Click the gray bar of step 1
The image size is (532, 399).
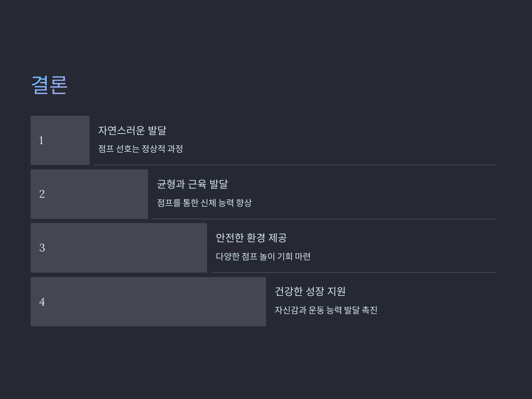tap(60, 140)
